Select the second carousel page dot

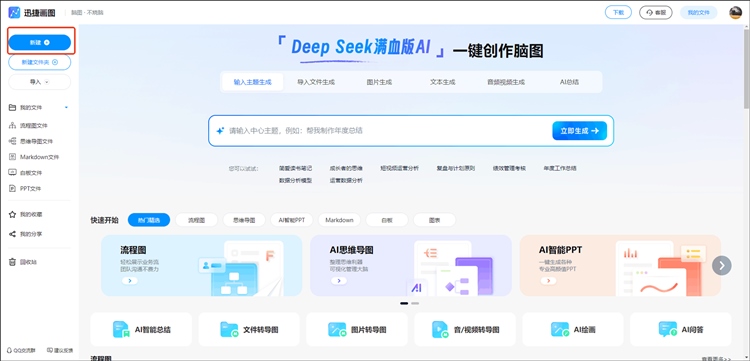click(415, 303)
